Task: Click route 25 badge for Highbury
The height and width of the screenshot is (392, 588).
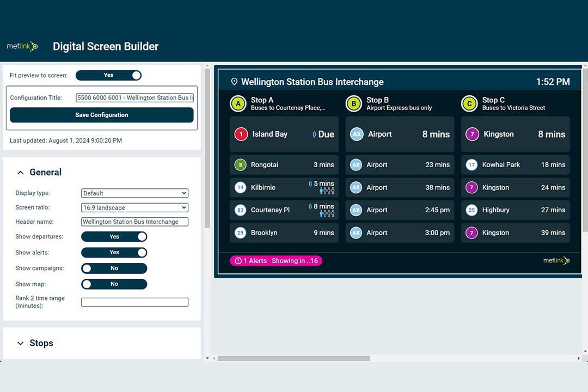Action: [471, 210]
